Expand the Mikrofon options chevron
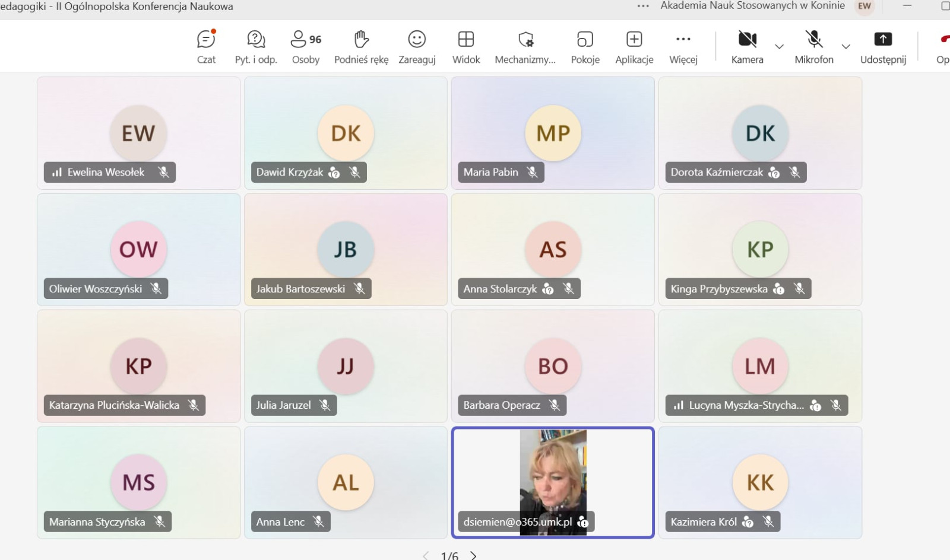Screen dimensions: 950x560 point(846,46)
